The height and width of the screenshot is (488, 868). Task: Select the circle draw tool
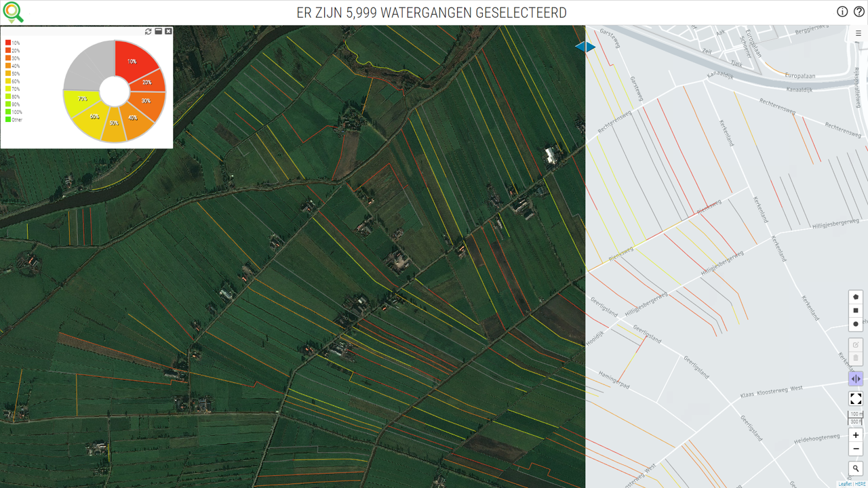point(856,324)
